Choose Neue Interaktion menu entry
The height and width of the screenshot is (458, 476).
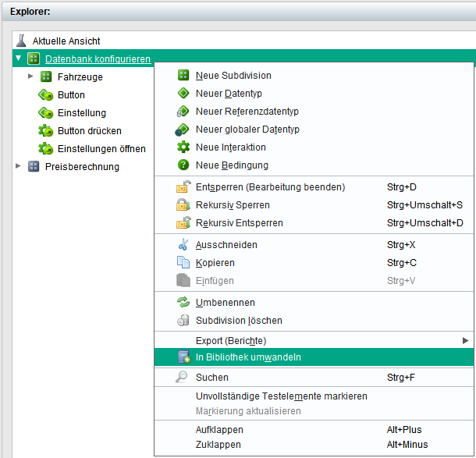pos(314,147)
